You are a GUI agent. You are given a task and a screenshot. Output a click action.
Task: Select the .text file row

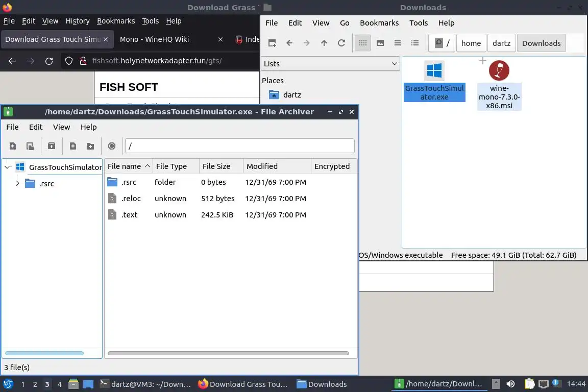coord(231,215)
